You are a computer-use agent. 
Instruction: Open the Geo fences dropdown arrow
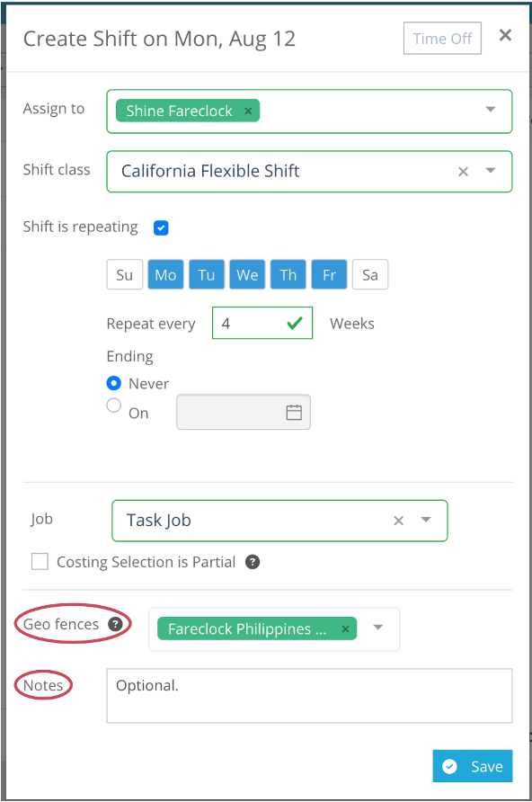[378, 627]
